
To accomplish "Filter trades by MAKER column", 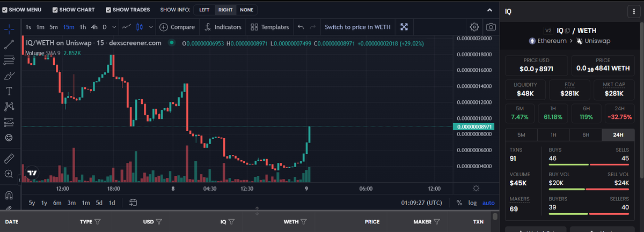I will [x=437, y=221].
